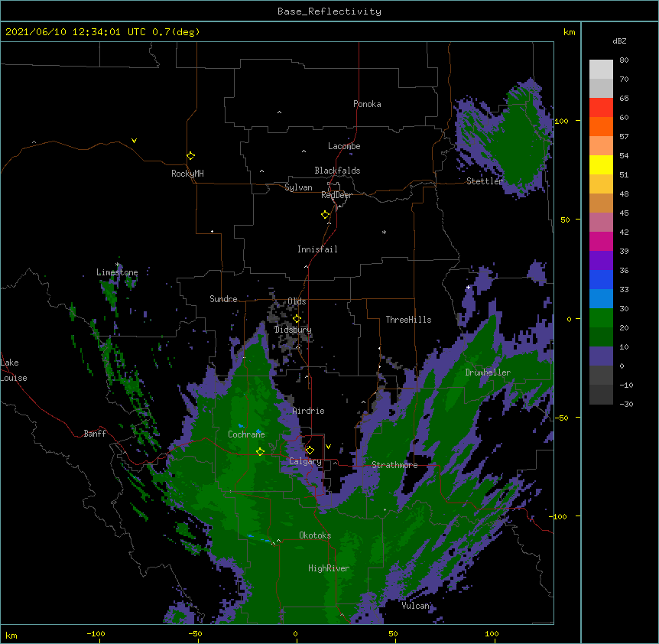Click the Cochrane label
The height and width of the screenshot is (644, 659).
(x=246, y=434)
